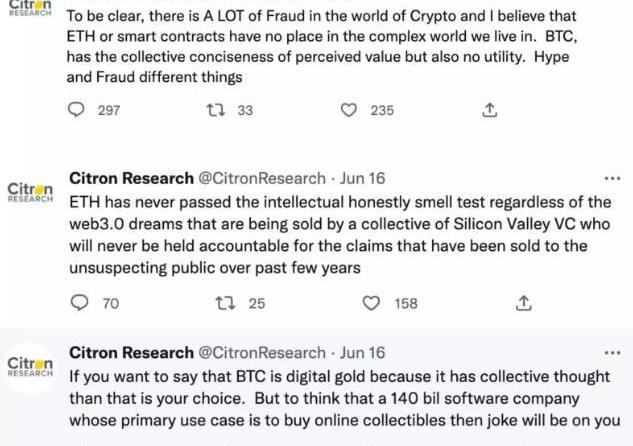The image size is (633, 446).
Task: Open more options on BTC digital gold tweet
Action: tap(612, 353)
